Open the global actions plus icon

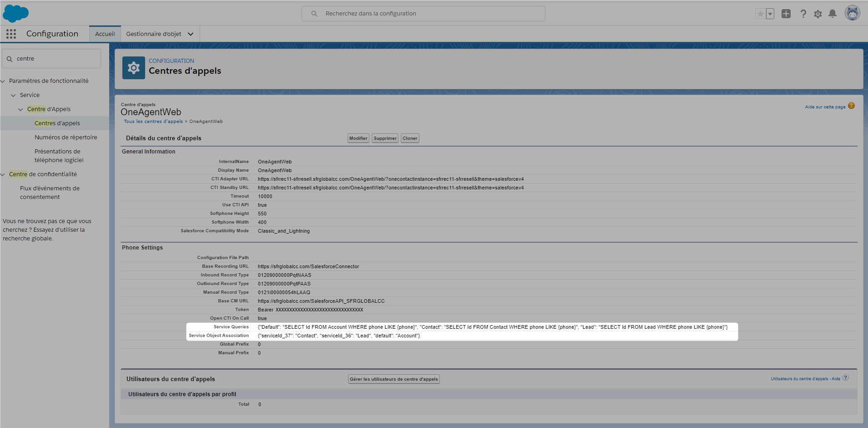click(x=786, y=14)
